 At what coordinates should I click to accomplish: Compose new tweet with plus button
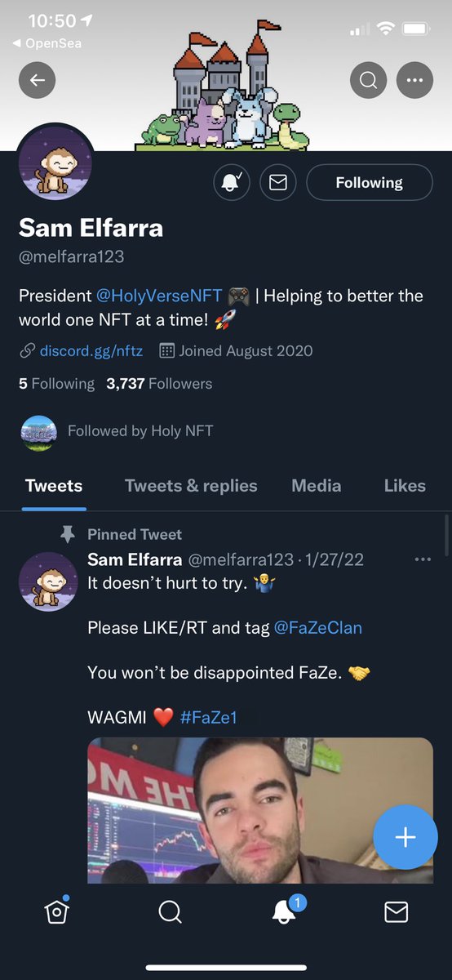[x=405, y=837]
